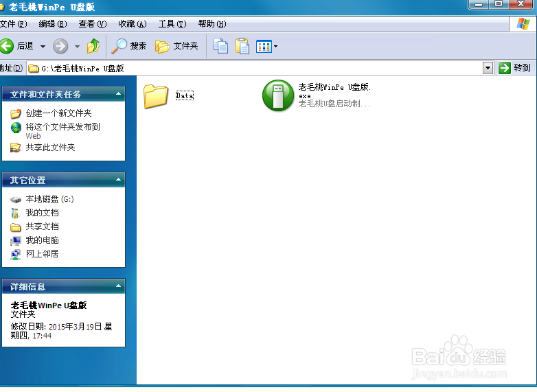Image resolution: width=537 pixels, height=392 pixels.
Task: Minimize the explorer window
Action: click(x=479, y=4)
